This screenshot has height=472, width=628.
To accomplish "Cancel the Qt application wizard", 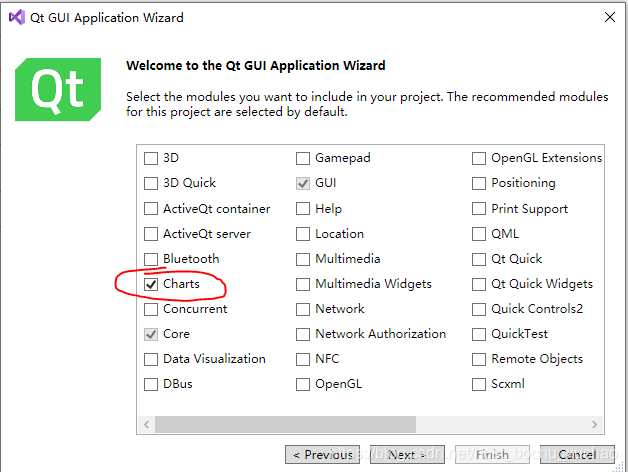I will [577, 454].
